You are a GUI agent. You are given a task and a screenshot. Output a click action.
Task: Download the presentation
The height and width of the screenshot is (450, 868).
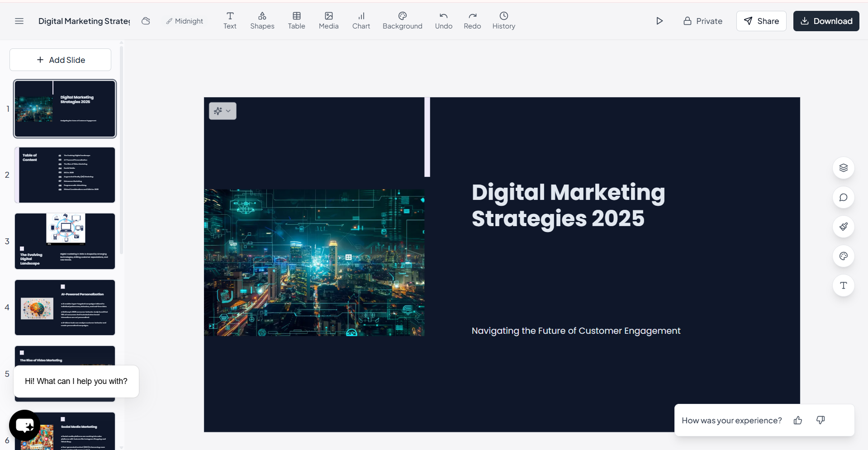point(826,21)
